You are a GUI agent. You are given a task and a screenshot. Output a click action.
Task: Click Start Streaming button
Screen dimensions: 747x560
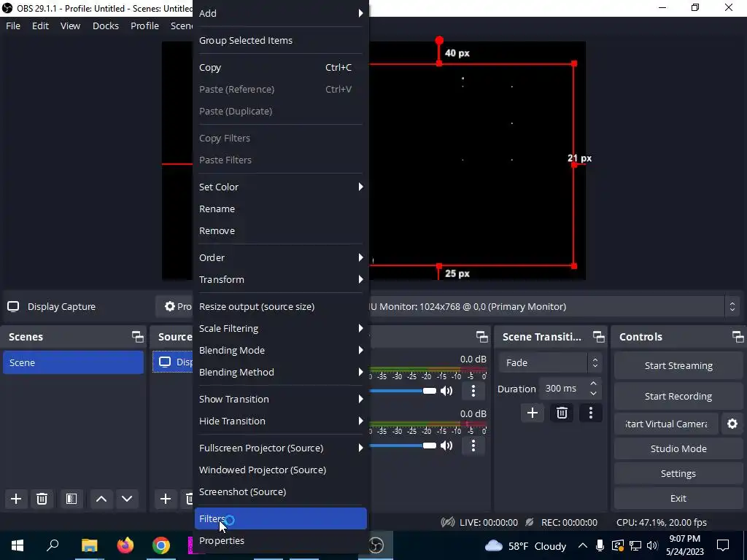[x=678, y=366]
